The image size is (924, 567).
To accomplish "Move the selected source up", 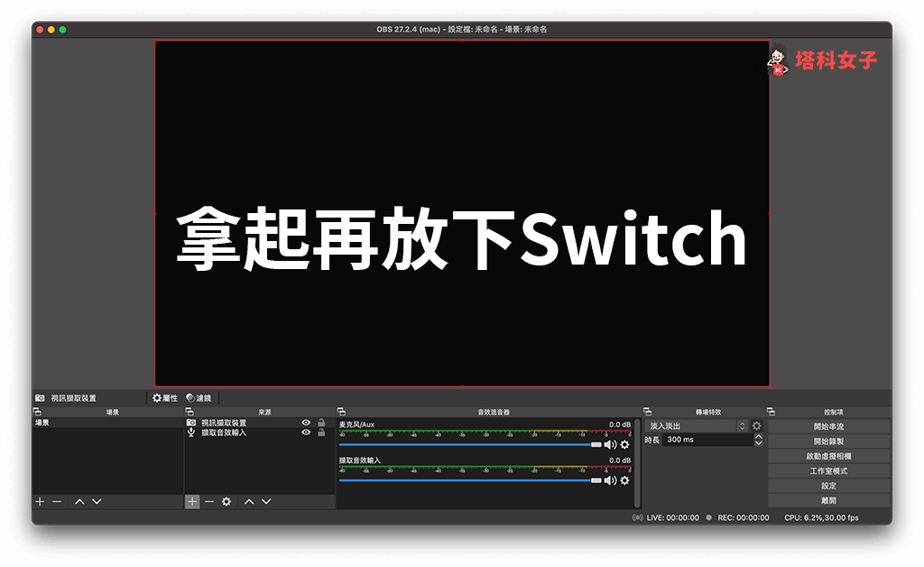I will pyautogui.click(x=249, y=501).
